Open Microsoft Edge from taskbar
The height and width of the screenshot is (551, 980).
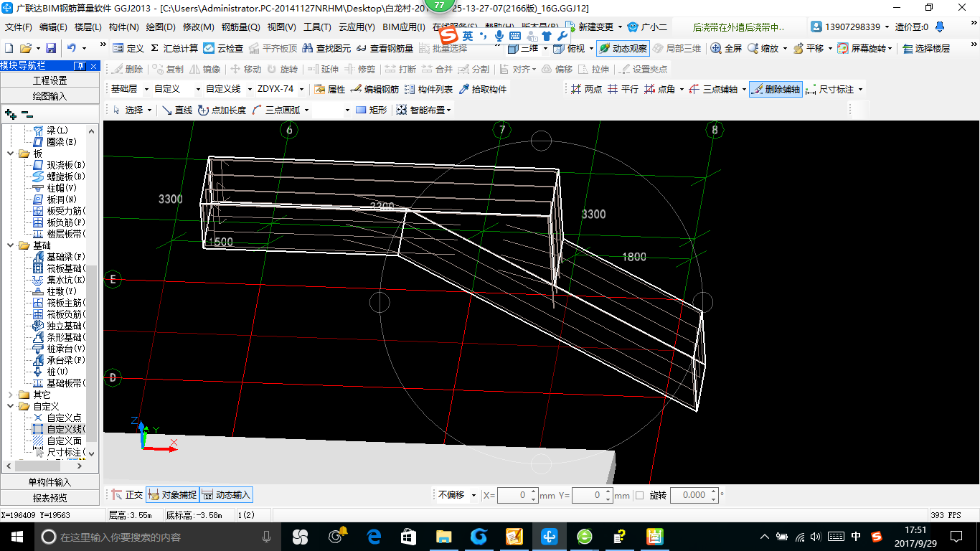374,537
